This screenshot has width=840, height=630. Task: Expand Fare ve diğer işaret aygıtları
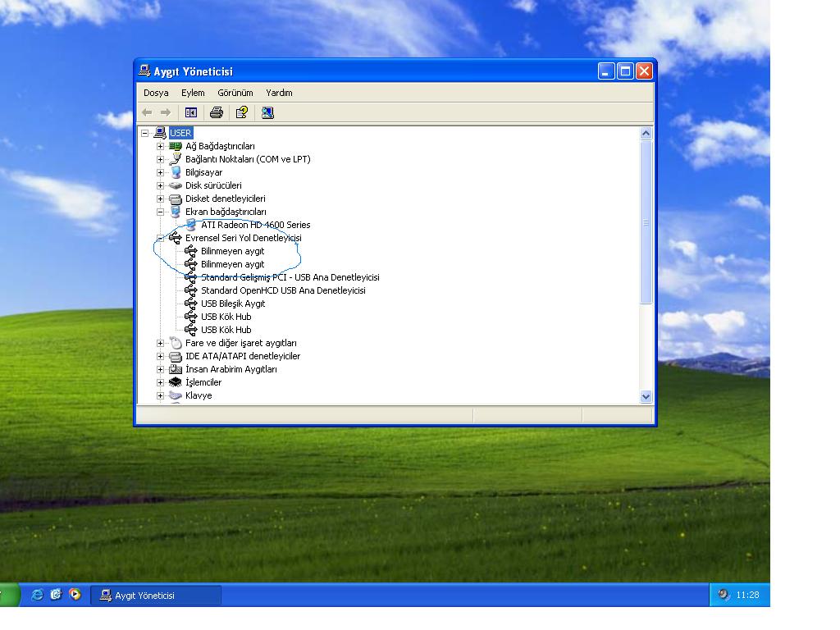point(160,343)
